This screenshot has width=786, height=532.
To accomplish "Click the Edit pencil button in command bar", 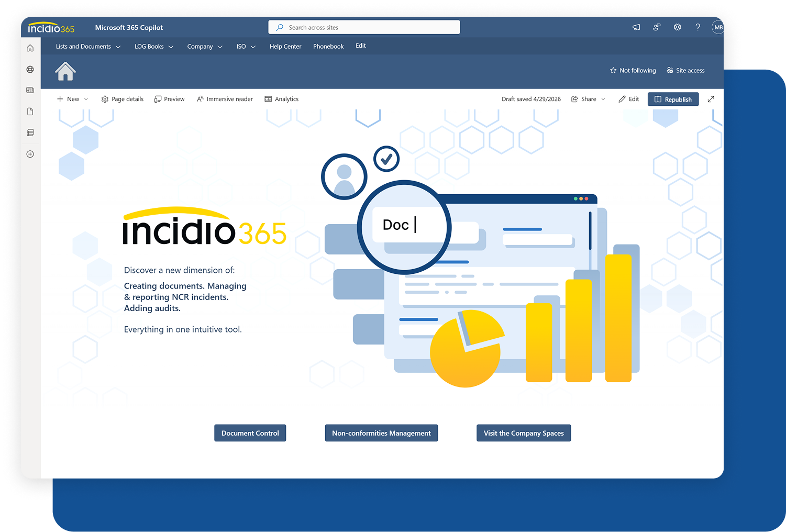I will [x=628, y=99].
